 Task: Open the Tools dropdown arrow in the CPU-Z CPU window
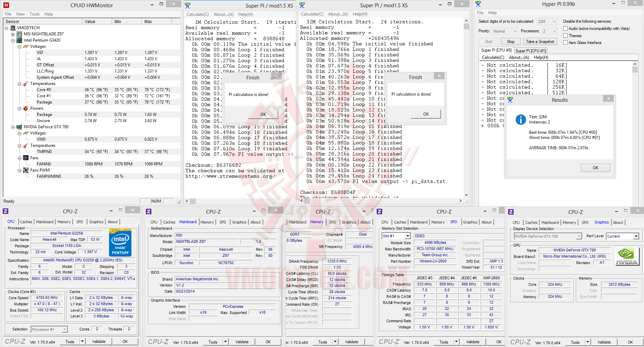click(83, 341)
